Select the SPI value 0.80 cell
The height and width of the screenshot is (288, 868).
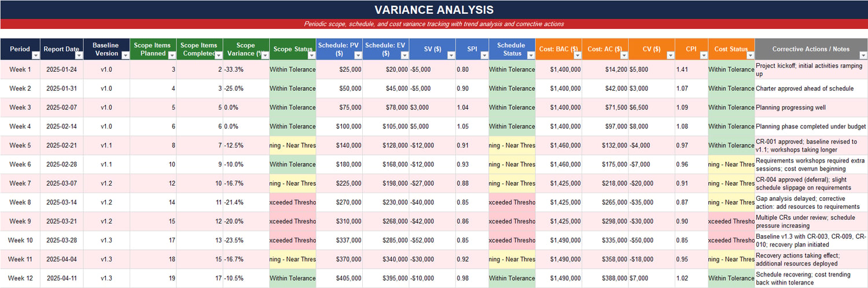point(472,69)
